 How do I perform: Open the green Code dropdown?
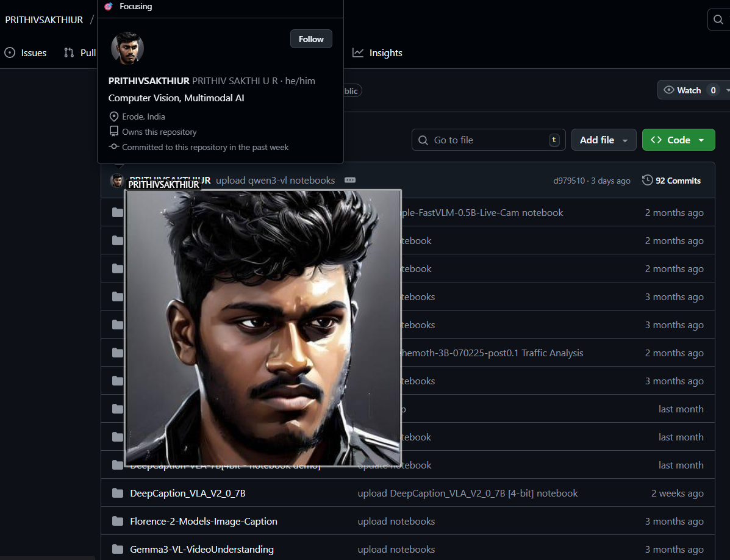(x=678, y=140)
